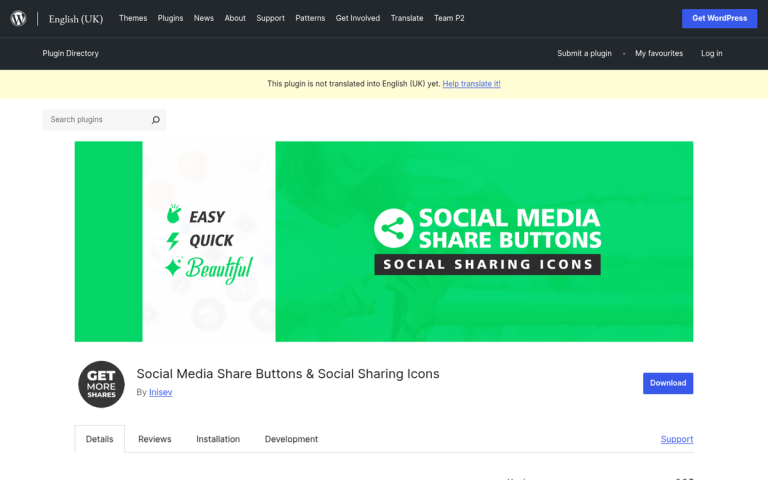Click the Help translate it! link
Image resolution: width=768 pixels, height=480 pixels.
(x=472, y=84)
